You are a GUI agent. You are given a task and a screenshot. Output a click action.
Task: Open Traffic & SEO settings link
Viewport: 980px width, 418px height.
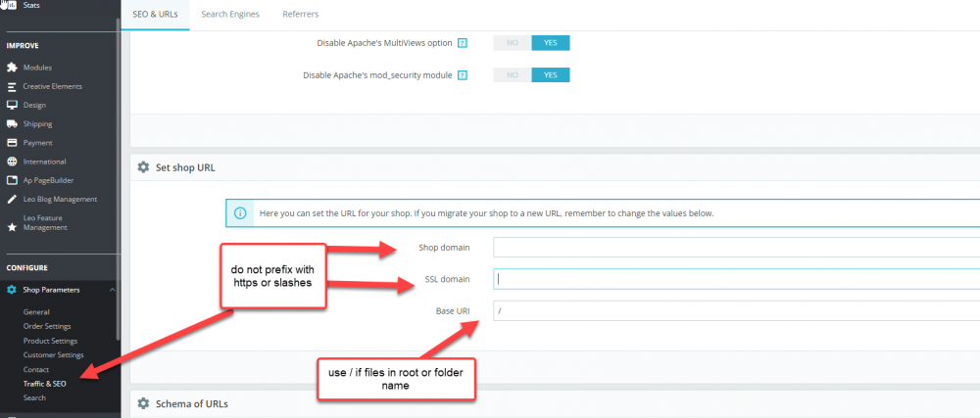coord(44,384)
